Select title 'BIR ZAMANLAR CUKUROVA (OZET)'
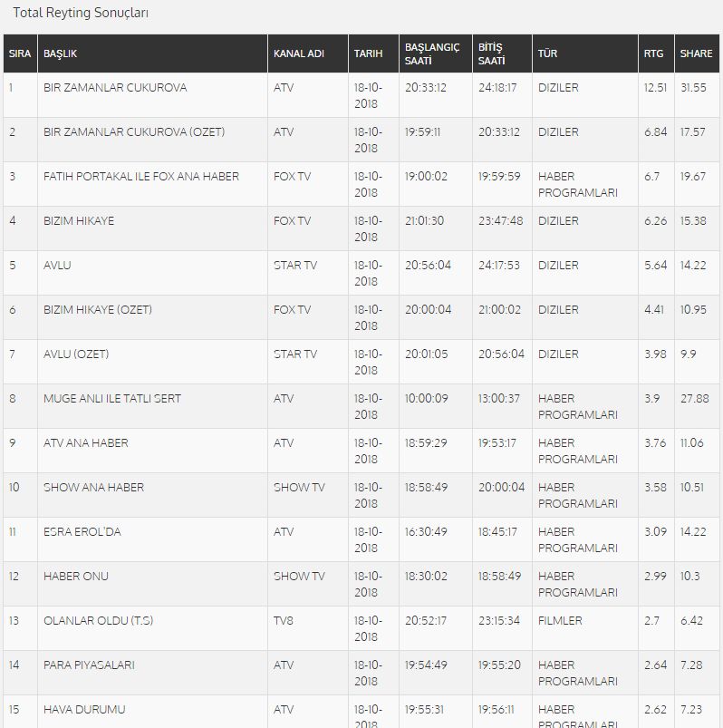This screenshot has width=723, height=728. click(x=134, y=131)
